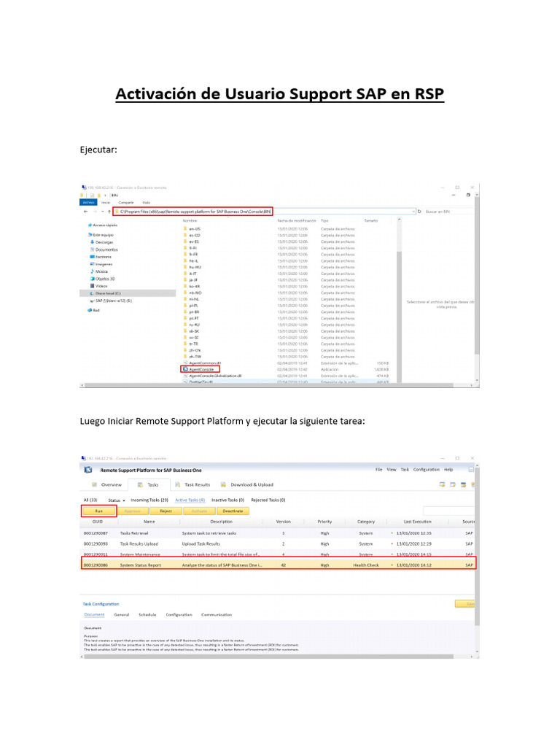Click the Reject button

point(166,511)
